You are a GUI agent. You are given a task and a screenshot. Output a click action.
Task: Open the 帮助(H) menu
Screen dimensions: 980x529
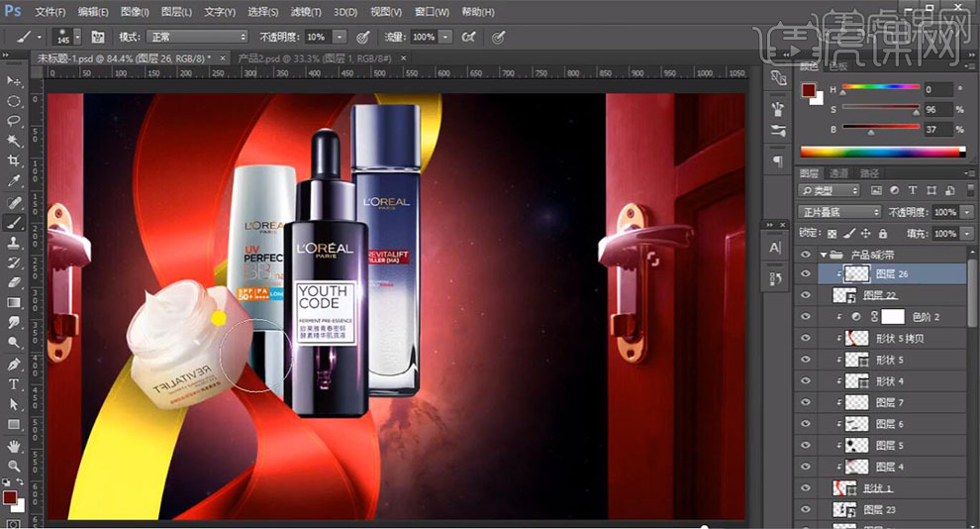pos(478,12)
